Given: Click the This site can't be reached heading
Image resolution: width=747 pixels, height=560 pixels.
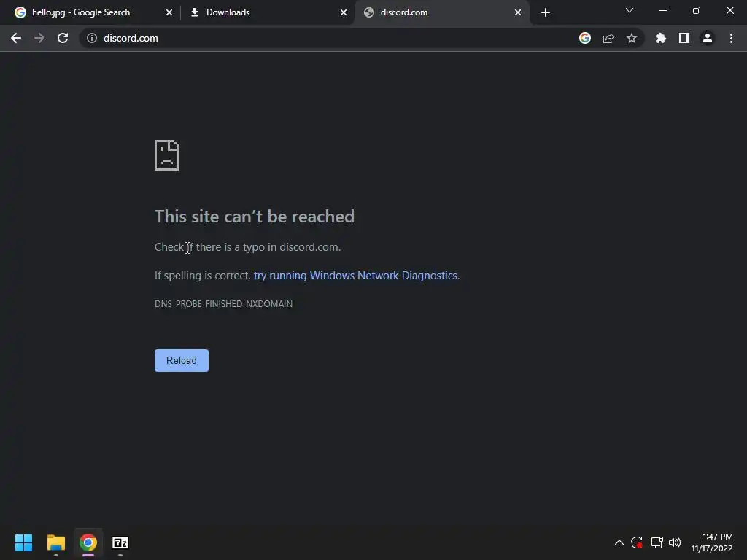Looking at the screenshot, I should pos(255,217).
